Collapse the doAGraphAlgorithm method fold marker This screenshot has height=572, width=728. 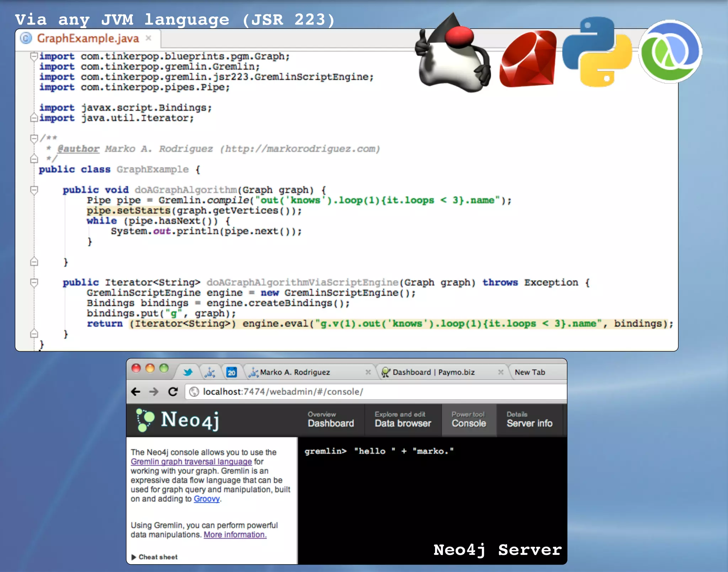coord(34,190)
